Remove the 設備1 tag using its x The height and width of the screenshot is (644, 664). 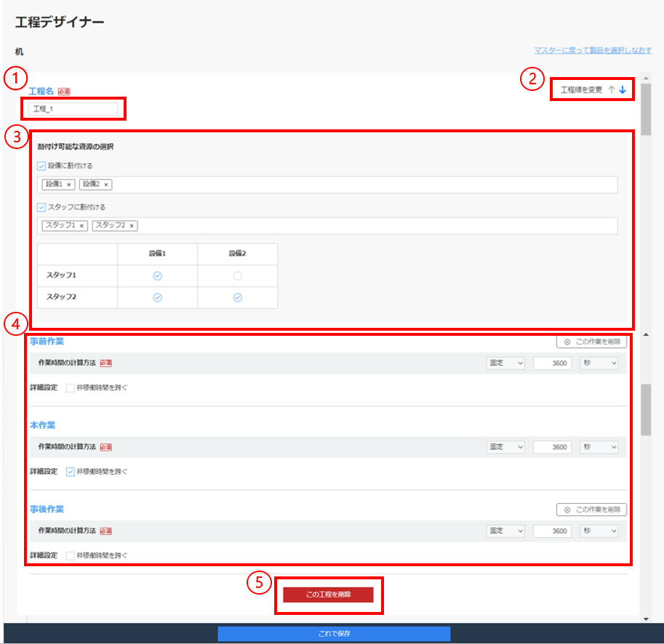68,185
